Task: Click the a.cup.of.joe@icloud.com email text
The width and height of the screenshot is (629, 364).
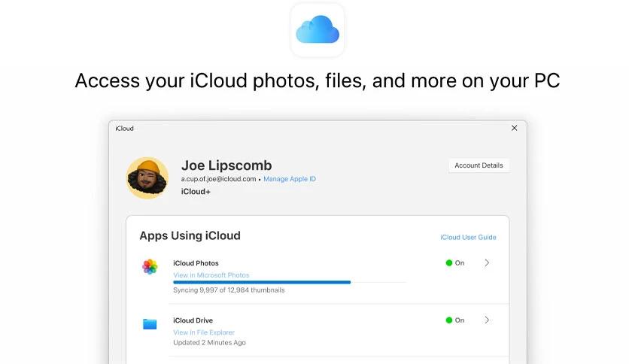Action: pos(218,179)
